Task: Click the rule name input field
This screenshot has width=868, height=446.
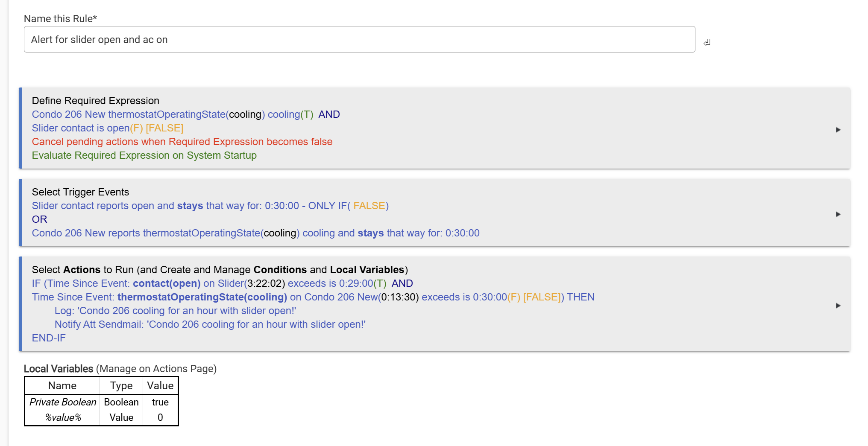Action: [x=359, y=39]
